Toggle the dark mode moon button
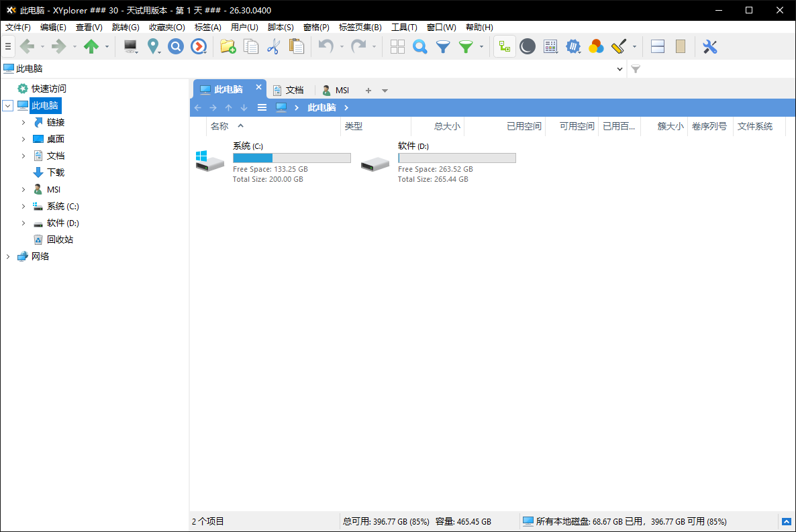This screenshot has height=532, width=796. pyautogui.click(x=528, y=47)
